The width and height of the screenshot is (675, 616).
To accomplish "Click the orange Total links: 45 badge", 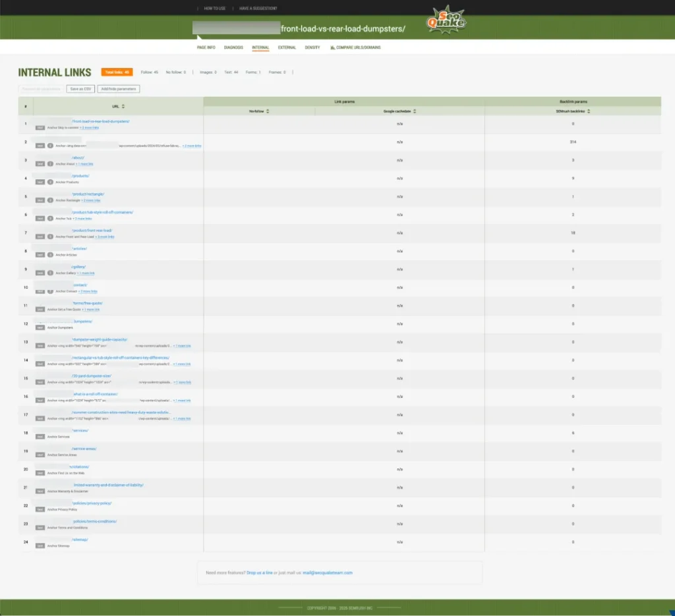I will (x=117, y=72).
